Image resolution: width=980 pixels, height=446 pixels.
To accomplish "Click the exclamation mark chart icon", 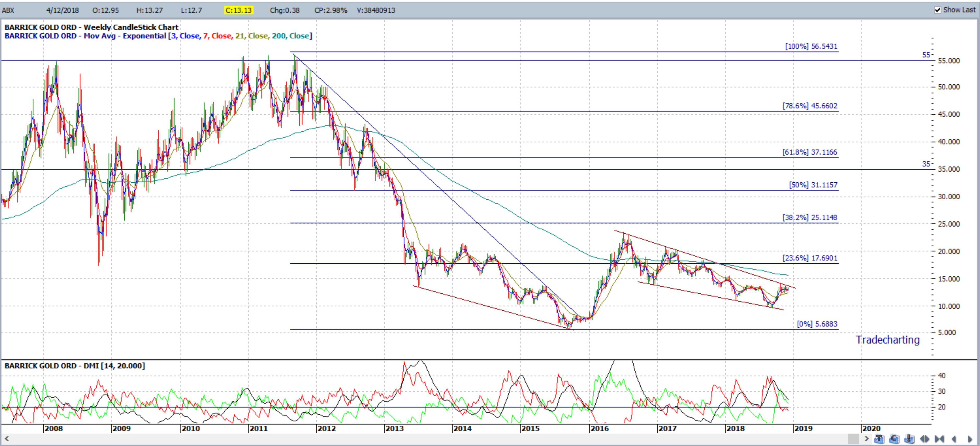I will [909, 439].
